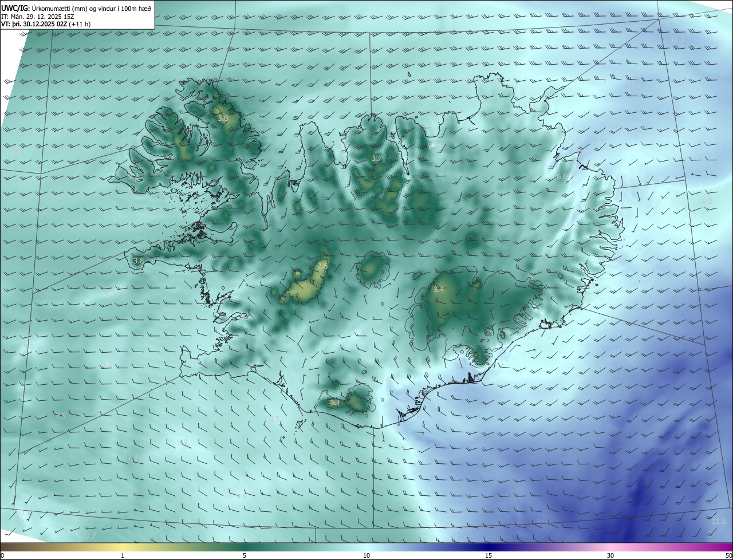This screenshot has height=560, width=733.
Task: Click the 3.4 value on Vatnajökull
Action: click(439, 289)
